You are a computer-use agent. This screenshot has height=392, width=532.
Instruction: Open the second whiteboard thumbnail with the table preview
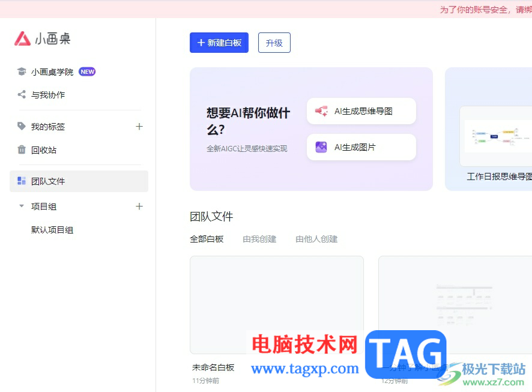pyautogui.click(x=455, y=305)
